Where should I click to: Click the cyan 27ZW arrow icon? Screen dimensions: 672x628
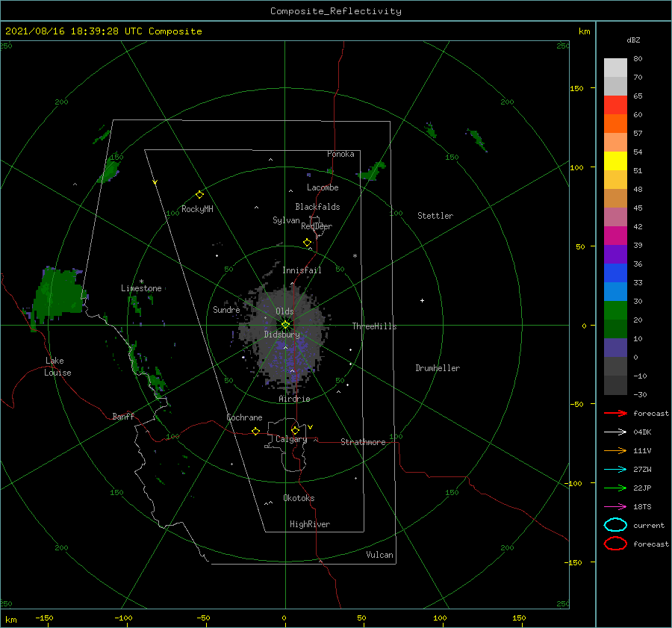[x=615, y=470]
